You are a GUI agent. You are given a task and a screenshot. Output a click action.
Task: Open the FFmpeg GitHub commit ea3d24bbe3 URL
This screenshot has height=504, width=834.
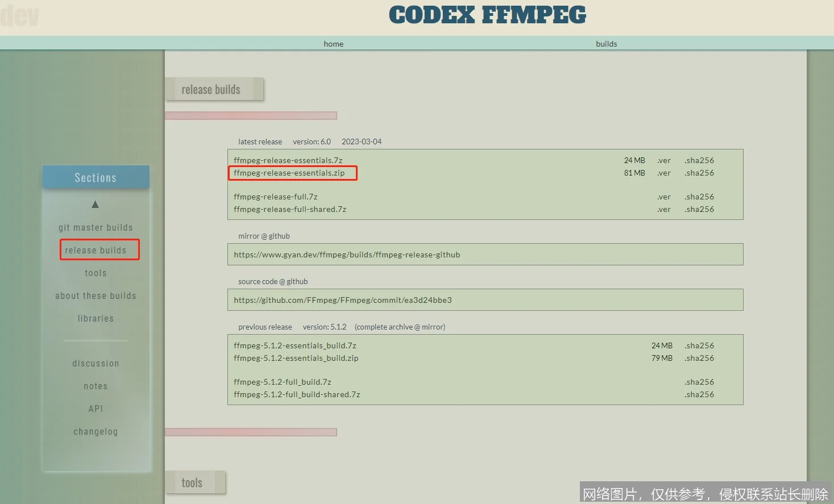[x=343, y=300]
